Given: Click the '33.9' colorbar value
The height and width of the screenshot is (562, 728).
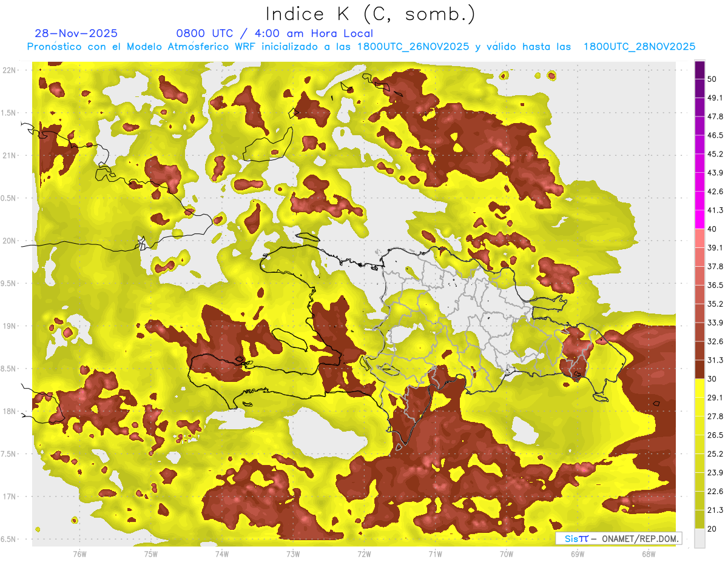Looking at the screenshot, I should click(x=716, y=323).
